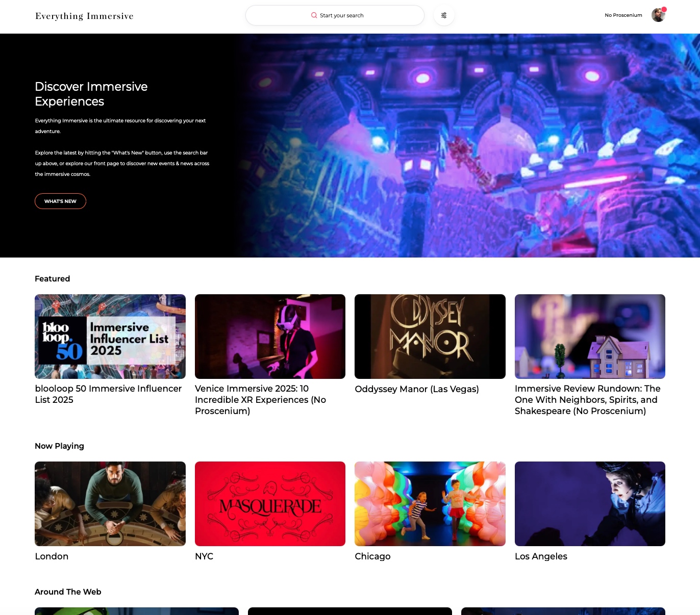Click the Chicago city label
Viewport: 700px width, 615px height.
[372, 556]
